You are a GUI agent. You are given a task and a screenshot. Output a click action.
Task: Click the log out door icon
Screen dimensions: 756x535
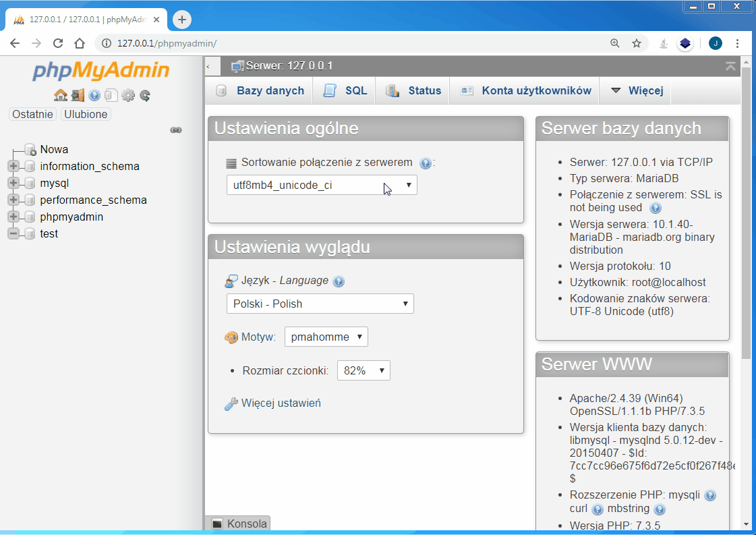(x=77, y=95)
